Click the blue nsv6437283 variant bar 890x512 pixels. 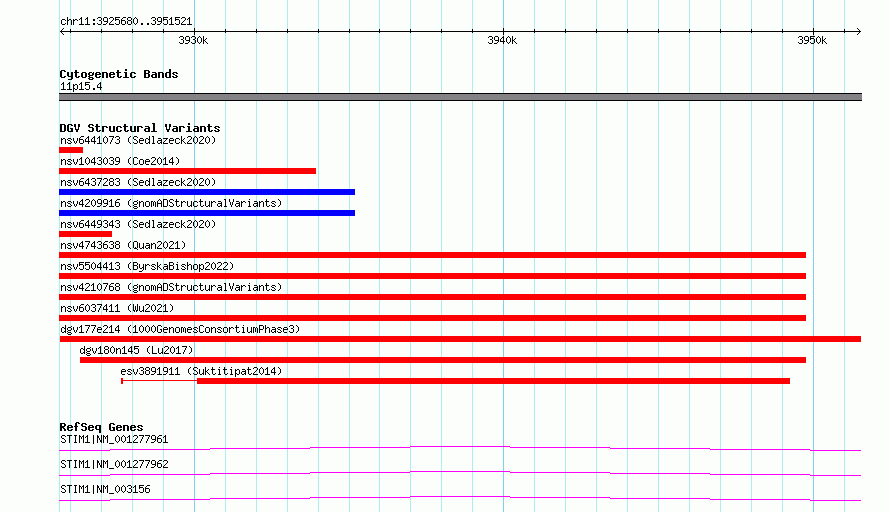(207, 192)
